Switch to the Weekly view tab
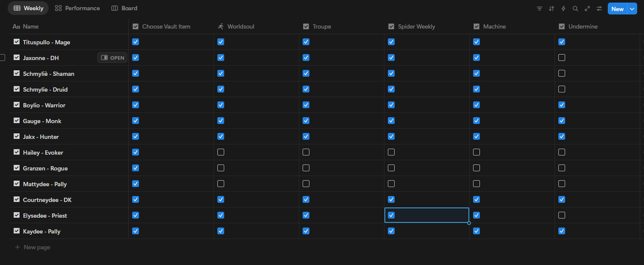The height and width of the screenshot is (265, 644). pos(28,9)
